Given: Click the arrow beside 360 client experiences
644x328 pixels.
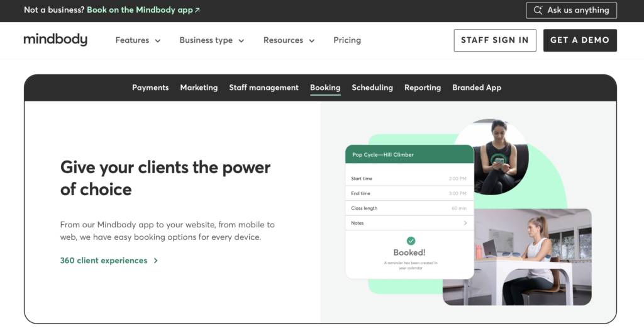Looking at the screenshot, I should (x=156, y=261).
